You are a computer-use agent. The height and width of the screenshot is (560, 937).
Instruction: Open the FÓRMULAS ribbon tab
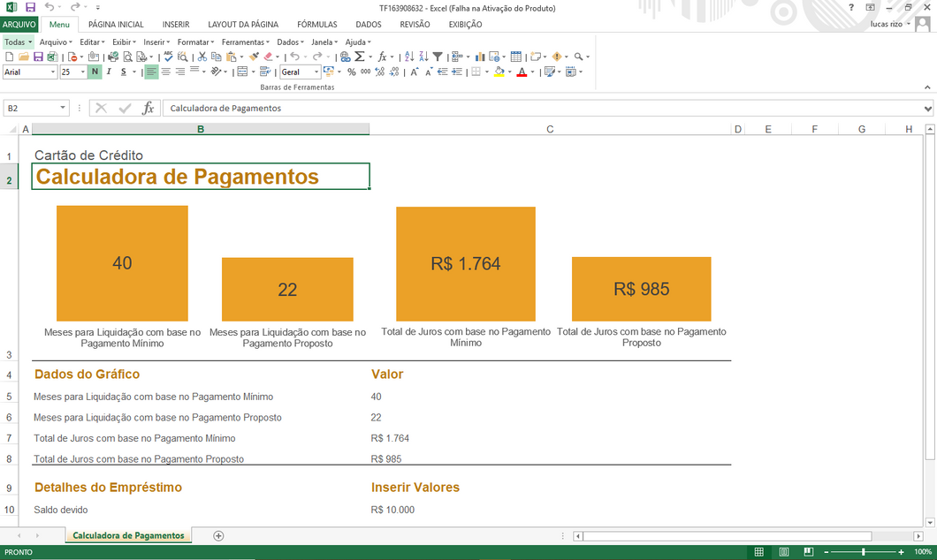[x=316, y=25]
